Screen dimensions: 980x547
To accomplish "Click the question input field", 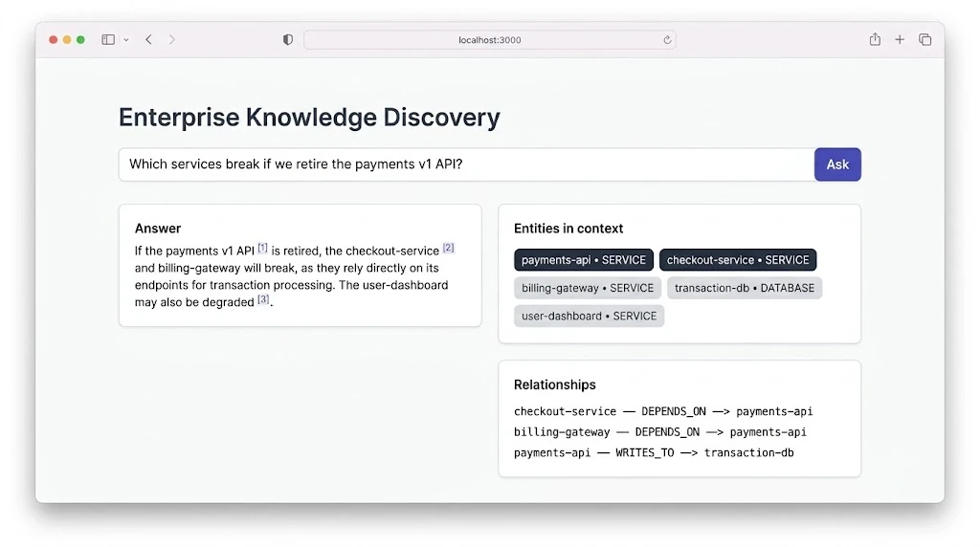I will coord(466,164).
